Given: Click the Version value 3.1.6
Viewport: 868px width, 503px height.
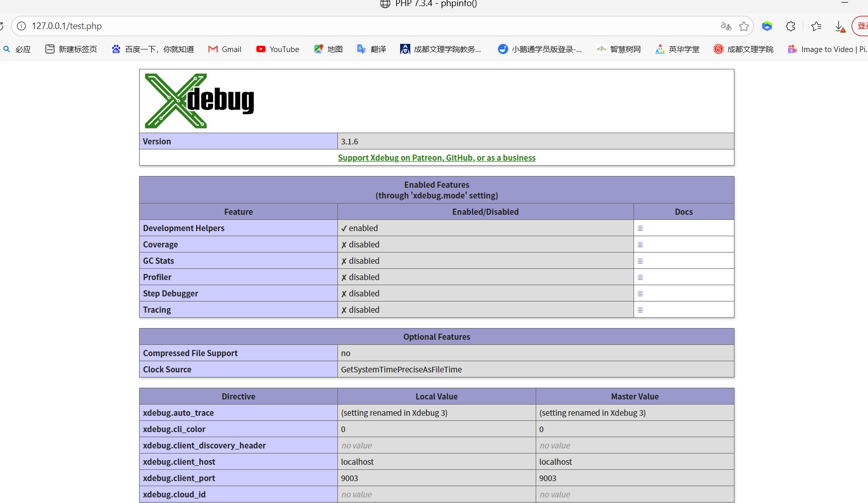Looking at the screenshot, I should pyautogui.click(x=350, y=141).
